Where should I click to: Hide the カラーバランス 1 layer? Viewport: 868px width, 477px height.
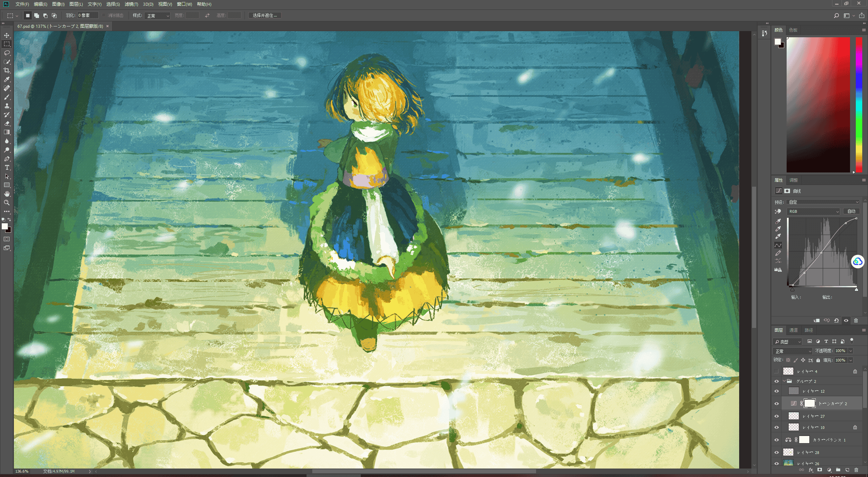point(776,440)
